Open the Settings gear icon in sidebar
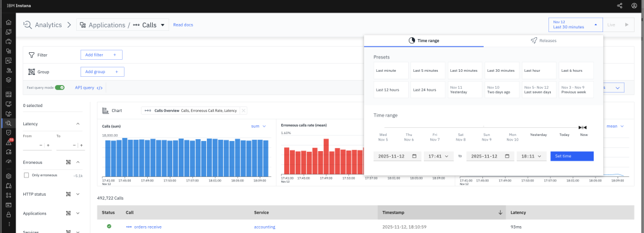The image size is (644, 233). (8, 176)
